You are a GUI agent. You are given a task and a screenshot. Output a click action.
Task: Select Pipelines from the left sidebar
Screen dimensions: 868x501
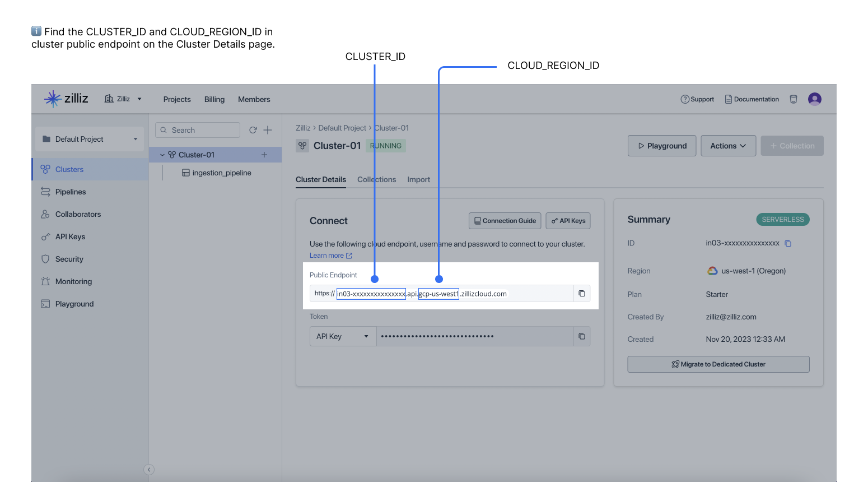[x=71, y=191]
